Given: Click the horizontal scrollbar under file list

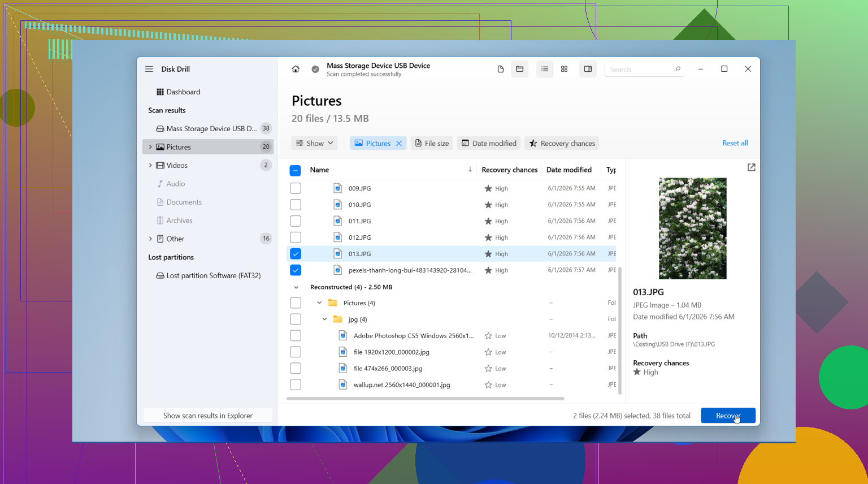Looking at the screenshot, I should [x=425, y=399].
